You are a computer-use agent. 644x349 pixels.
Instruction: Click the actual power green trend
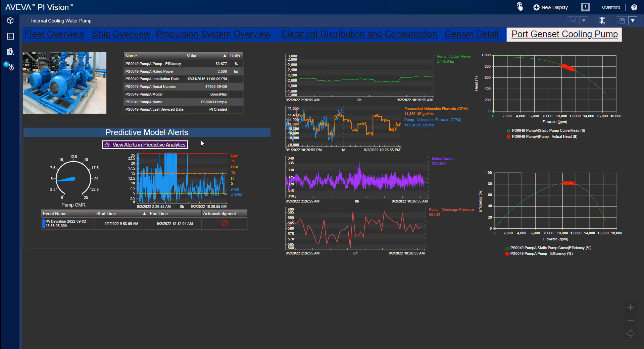pyautogui.click(x=359, y=75)
